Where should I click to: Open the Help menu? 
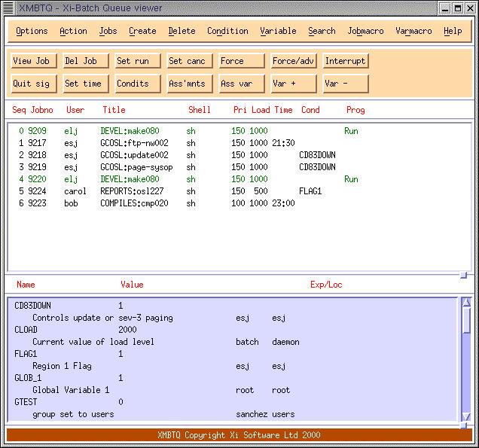[x=453, y=31]
